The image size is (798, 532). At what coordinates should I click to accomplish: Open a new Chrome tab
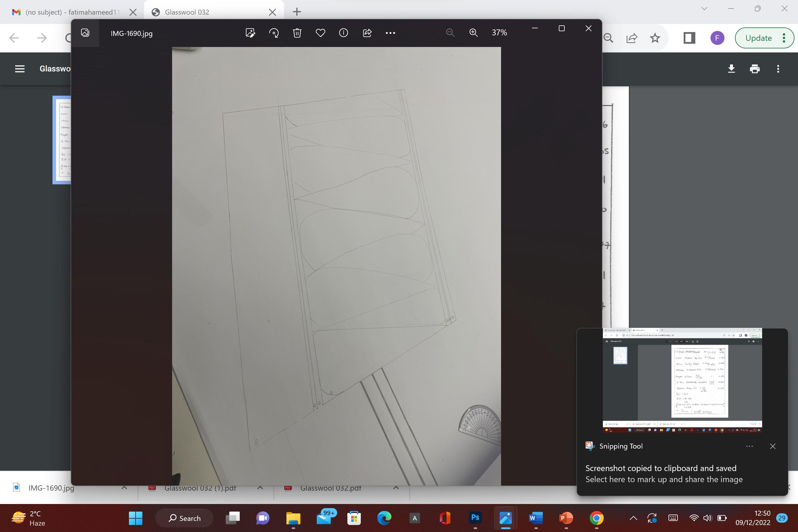[x=297, y=12]
